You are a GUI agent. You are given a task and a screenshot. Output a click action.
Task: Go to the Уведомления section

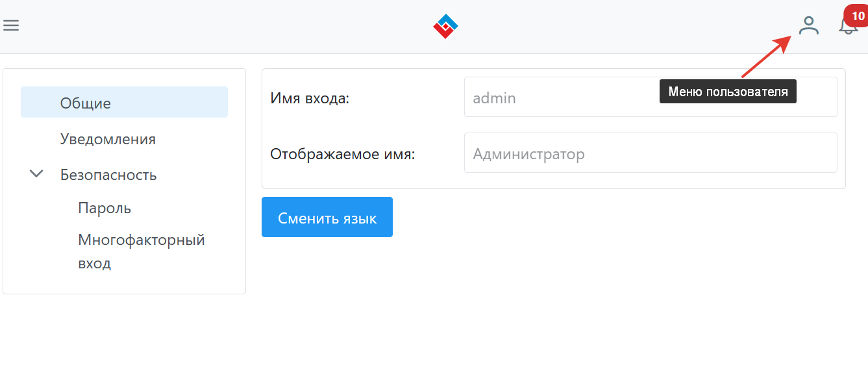pyautogui.click(x=108, y=139)
